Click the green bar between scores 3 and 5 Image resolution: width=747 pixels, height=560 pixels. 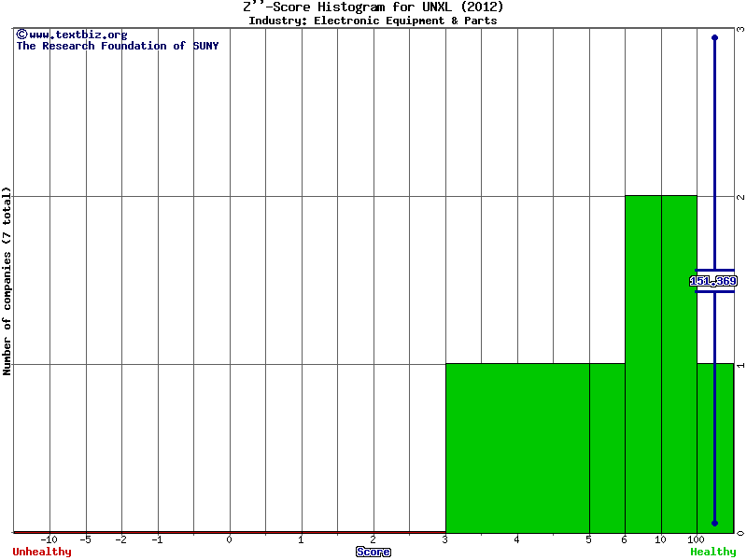(x=517, y=448)
